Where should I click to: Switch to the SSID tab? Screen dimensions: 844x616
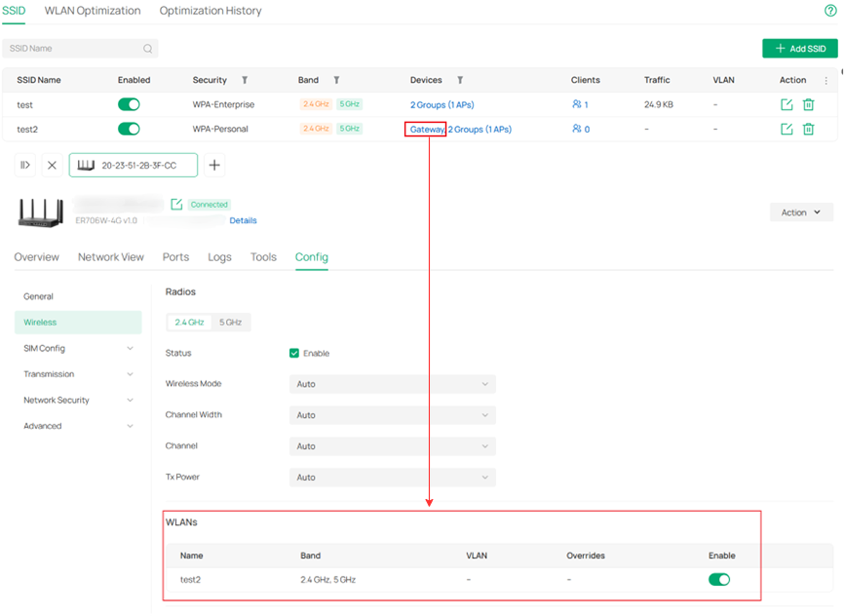(14, 11)
